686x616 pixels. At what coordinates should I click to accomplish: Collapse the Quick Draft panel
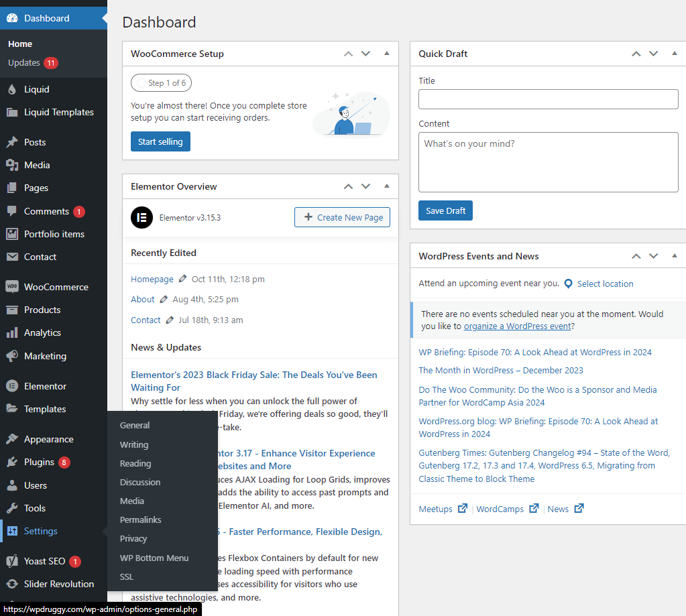click(x=675, y=54)
